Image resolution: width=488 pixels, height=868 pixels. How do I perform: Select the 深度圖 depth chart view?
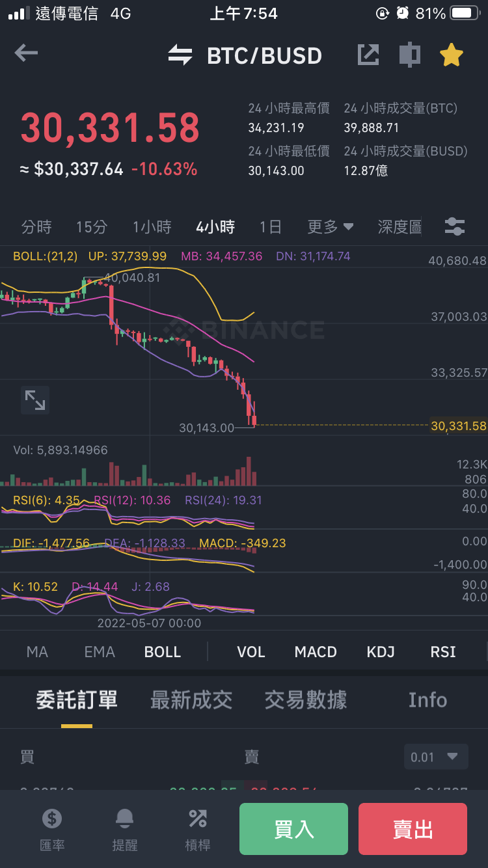click(400, 227)
